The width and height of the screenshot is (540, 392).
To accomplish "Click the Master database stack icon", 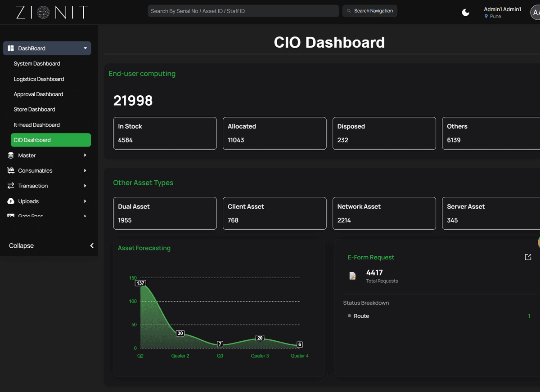I will (11, 156).
